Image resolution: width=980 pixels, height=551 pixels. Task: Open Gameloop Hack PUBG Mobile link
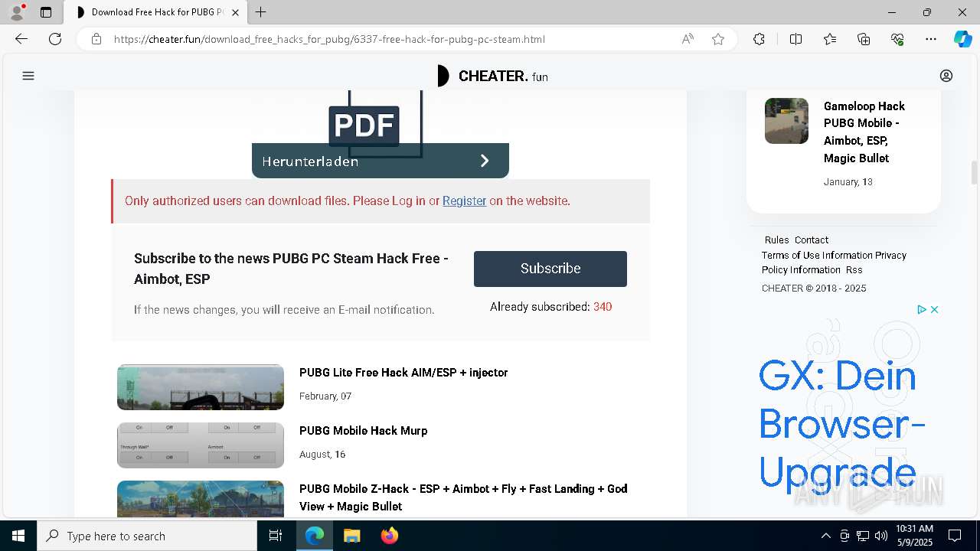pos(864,132)
